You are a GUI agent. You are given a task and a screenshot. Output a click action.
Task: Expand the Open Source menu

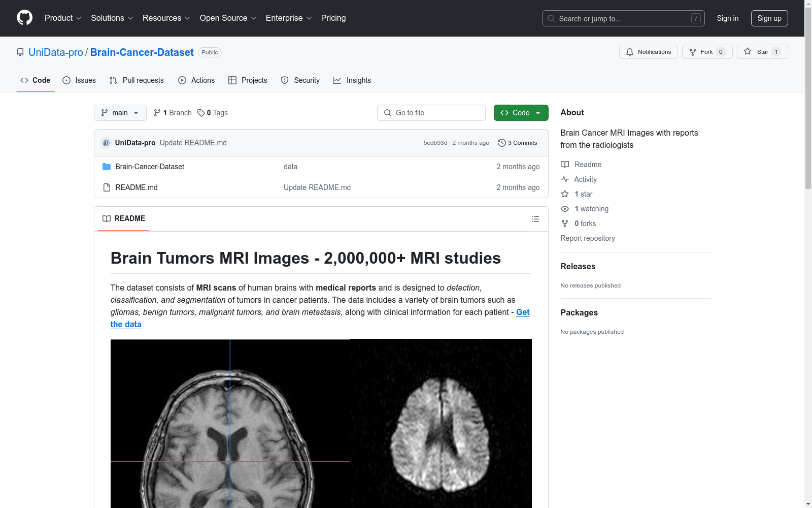228,18
